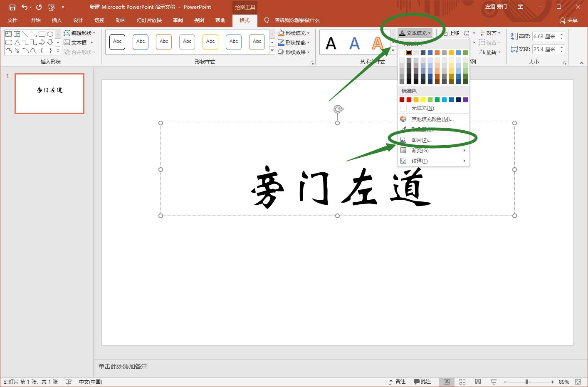Screen dimensions: 588x387
Task: Select 其他填充颜色(M)... option
Action: click(x=432, y=119)
